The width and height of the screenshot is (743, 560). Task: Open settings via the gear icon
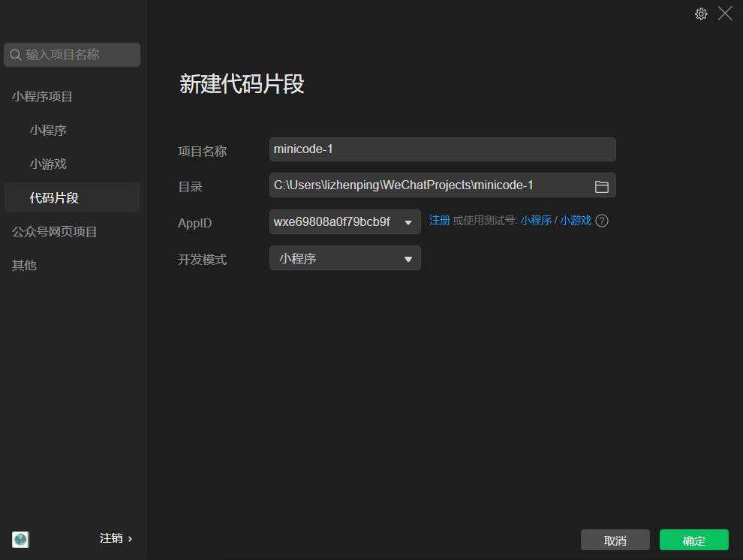click(x=701, y=14)
